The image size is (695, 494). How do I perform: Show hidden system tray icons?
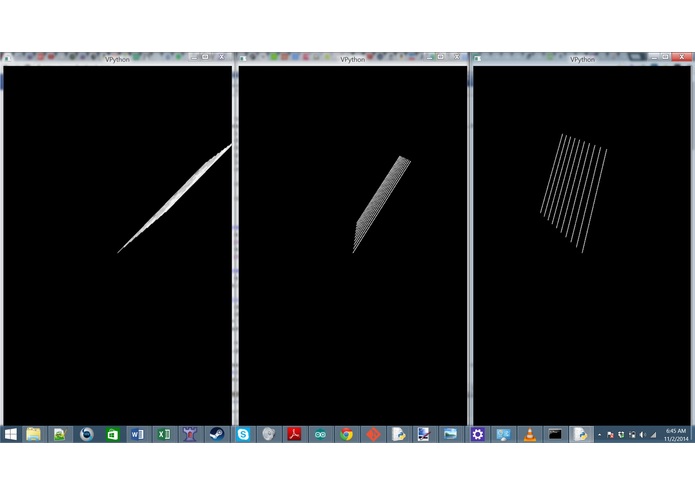pos(599,435)
